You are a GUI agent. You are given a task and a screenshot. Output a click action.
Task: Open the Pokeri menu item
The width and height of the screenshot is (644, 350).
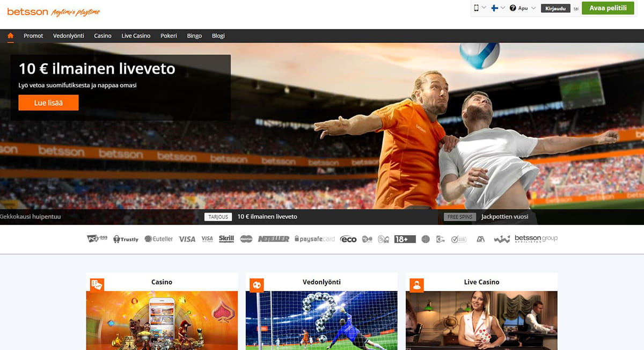click(x=169, y=36)
